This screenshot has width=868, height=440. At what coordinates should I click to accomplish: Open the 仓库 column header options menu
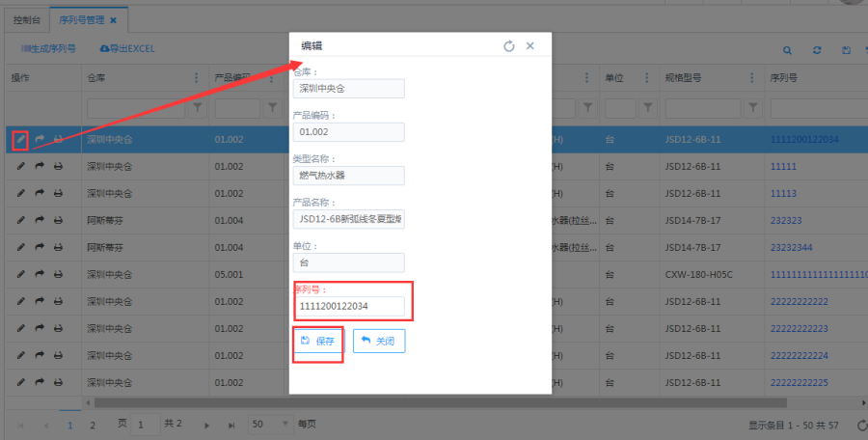(197, 78)
